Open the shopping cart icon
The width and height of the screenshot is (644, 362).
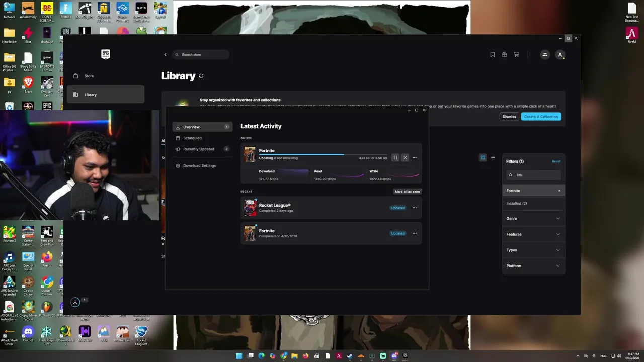(x=517, y=55)
